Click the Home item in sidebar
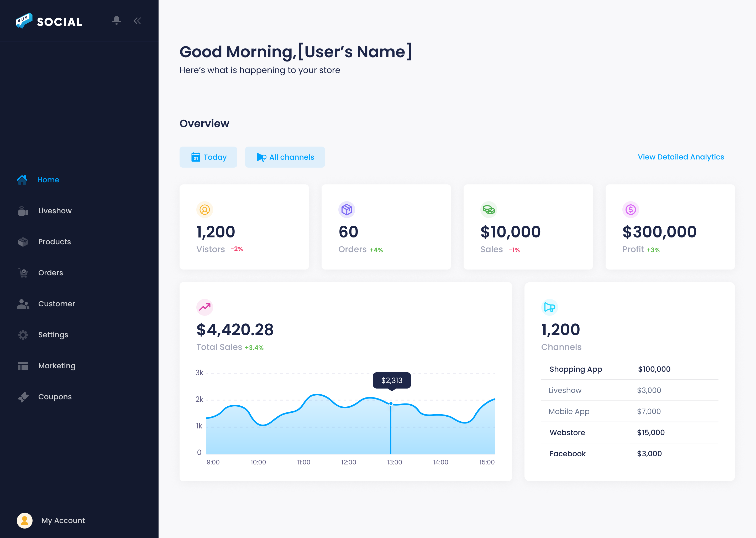 coord(48,180)
